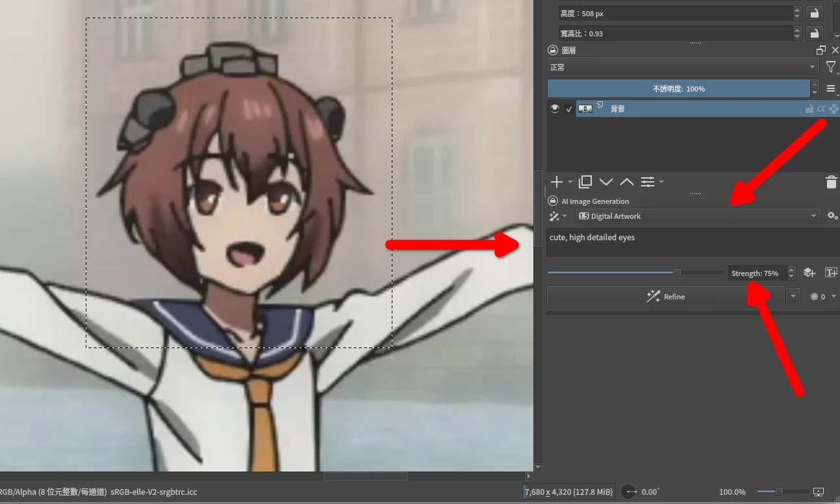Open the AI workspace mode wand menu
Image resolution: width=840 pixels, height=504 pixels.
tap(557, 216)
